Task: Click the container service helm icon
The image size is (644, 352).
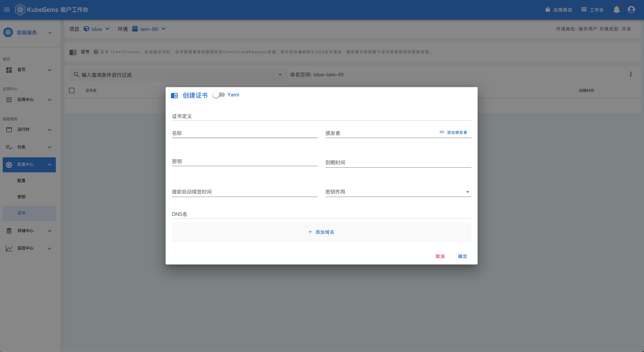Action: coord(8,32)
